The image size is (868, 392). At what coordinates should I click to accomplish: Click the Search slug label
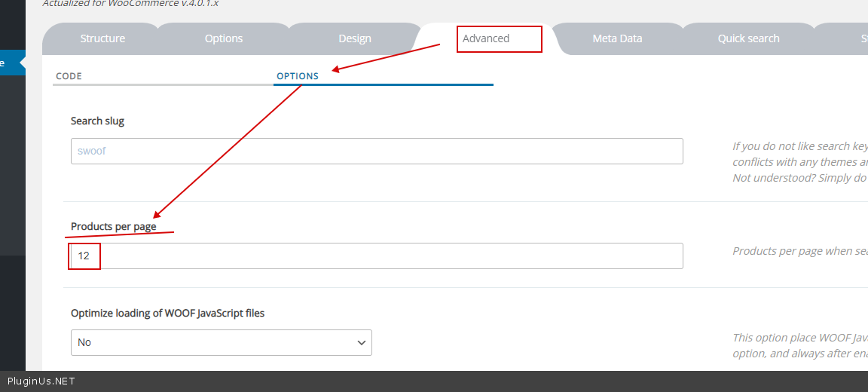(97, 121)
